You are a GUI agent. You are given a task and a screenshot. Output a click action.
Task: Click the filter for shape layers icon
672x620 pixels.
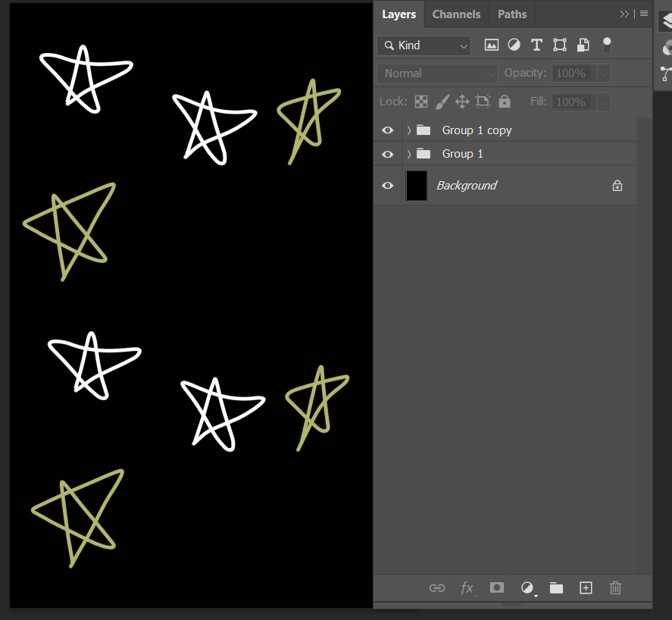coord(559,45)
